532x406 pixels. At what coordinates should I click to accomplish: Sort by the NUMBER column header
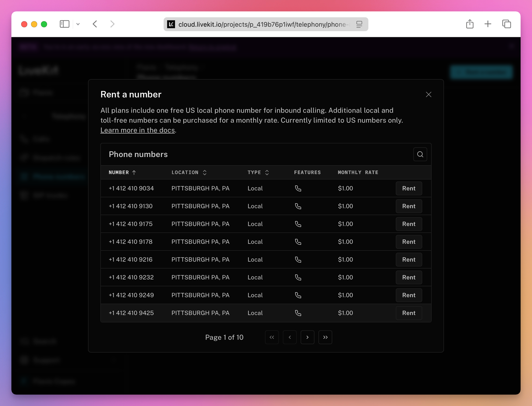122,172
